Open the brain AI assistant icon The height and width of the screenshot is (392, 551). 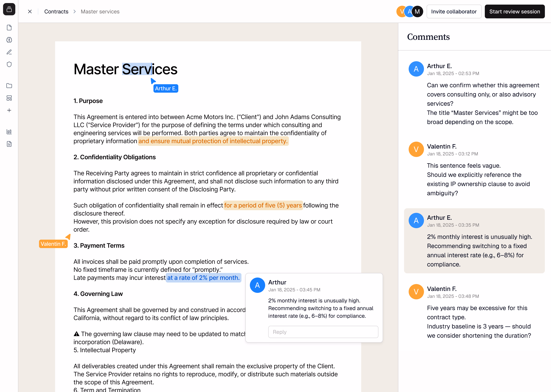point(9,40)
